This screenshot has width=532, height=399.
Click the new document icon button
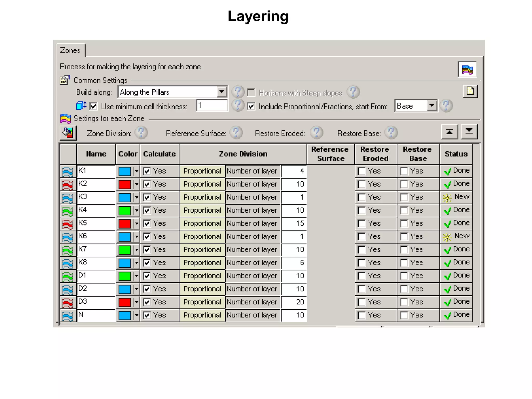(470, 91)
